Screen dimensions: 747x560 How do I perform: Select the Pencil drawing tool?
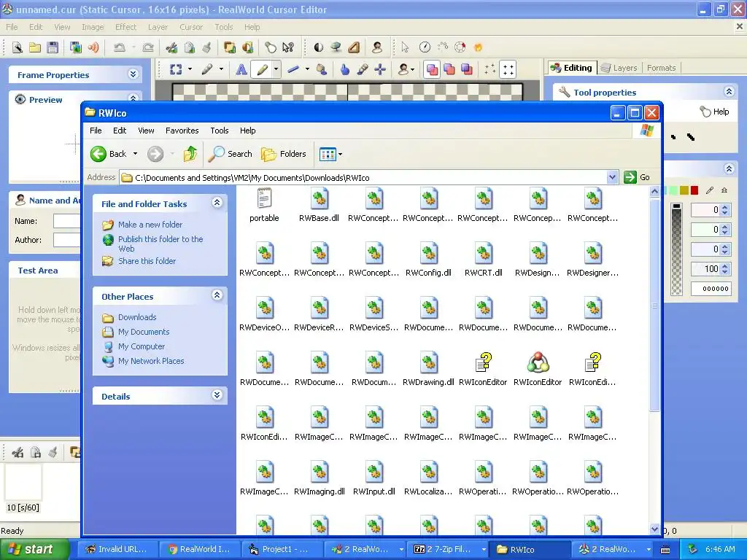pyautogui.click(x=262, y=69)
